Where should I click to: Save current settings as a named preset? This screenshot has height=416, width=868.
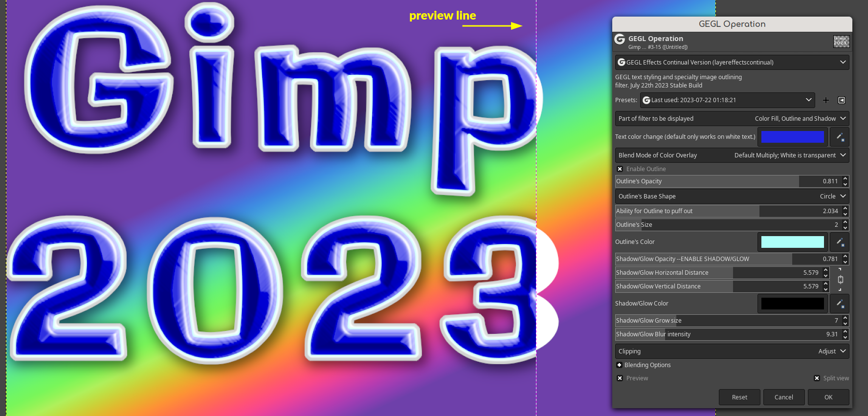coord(826,100)
